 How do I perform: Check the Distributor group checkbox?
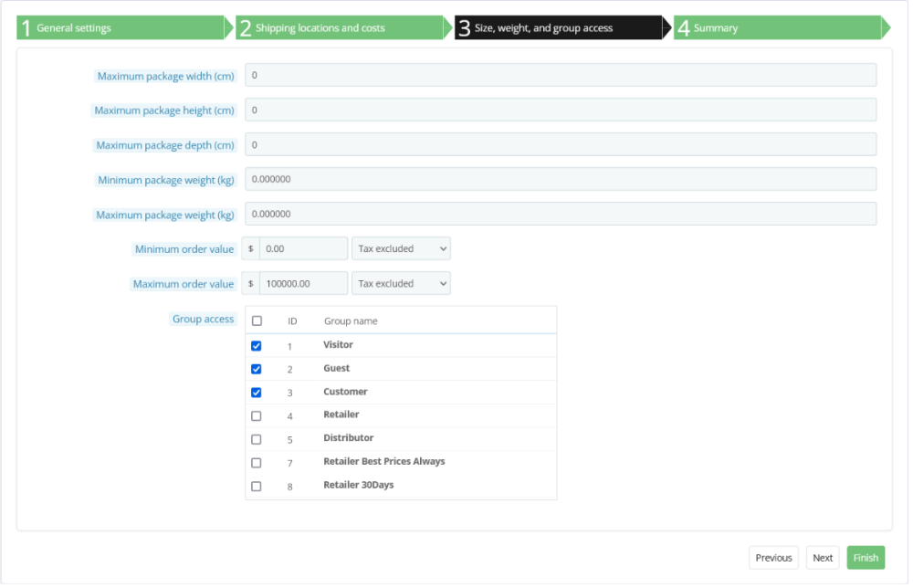pyautogui.click(x=257, y=439)
